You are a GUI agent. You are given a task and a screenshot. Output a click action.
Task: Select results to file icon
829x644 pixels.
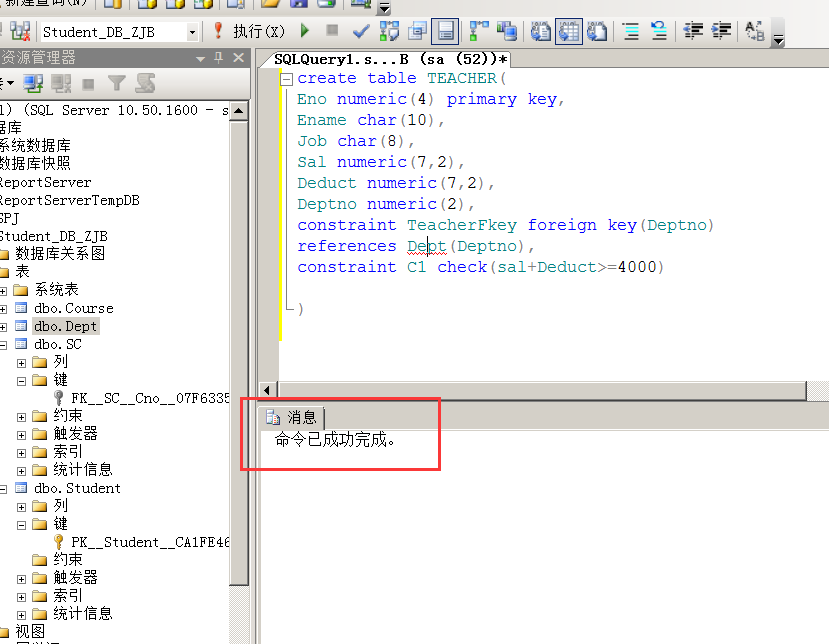596,31
